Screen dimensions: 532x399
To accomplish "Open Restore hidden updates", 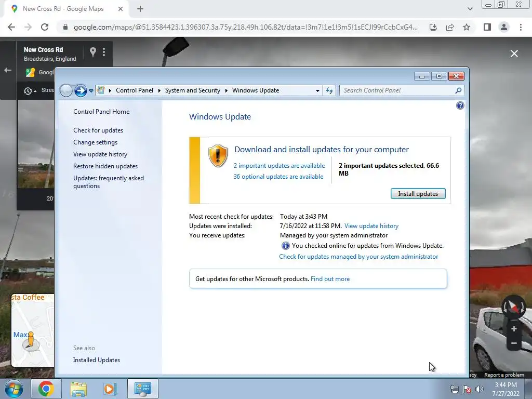I will [105, 166].
